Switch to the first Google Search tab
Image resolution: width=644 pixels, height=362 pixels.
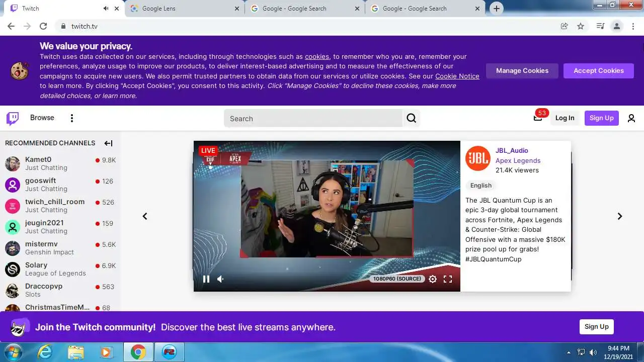click(x=305, y=9)
